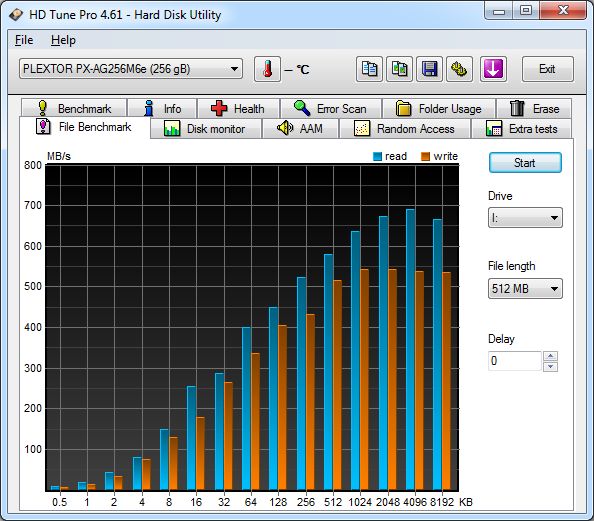Click the thermometer temperature icon
The width and height of the screenshot is (594, 521).
click(267, 69)
